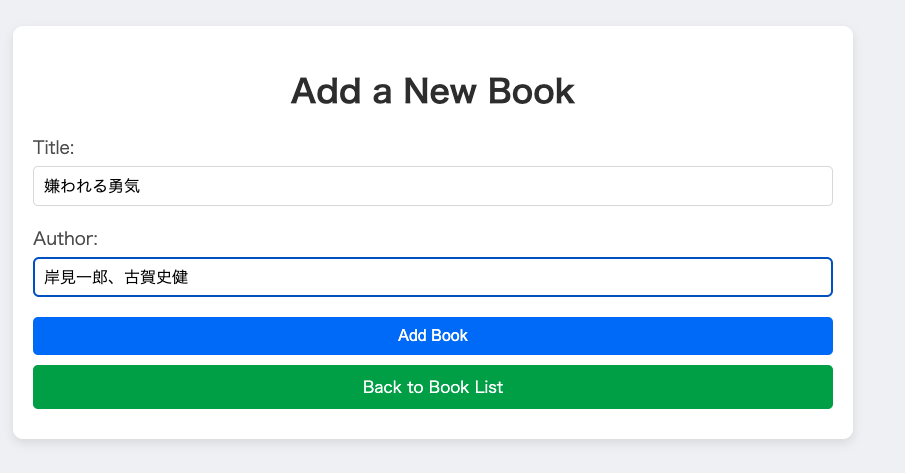Focus the Author input field
This screenshot has width=905, height=473.
(x=432, y=277)
